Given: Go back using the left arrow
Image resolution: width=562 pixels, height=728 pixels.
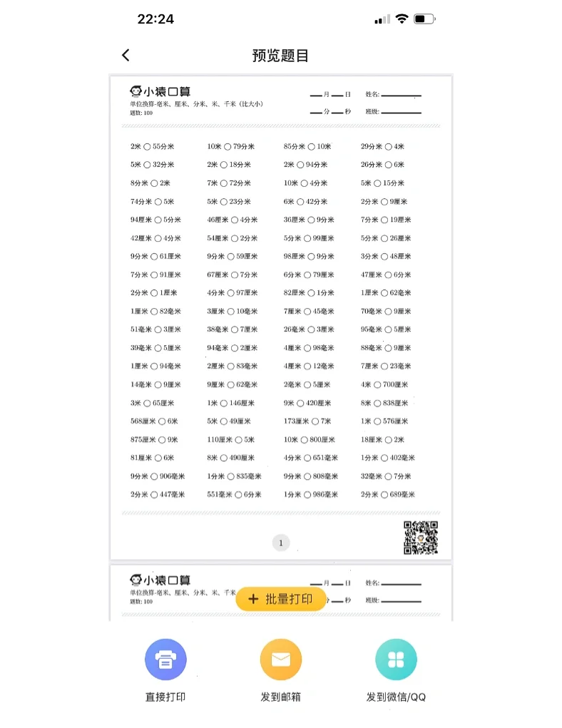Looking at the screenshot, I should [126, 55].
